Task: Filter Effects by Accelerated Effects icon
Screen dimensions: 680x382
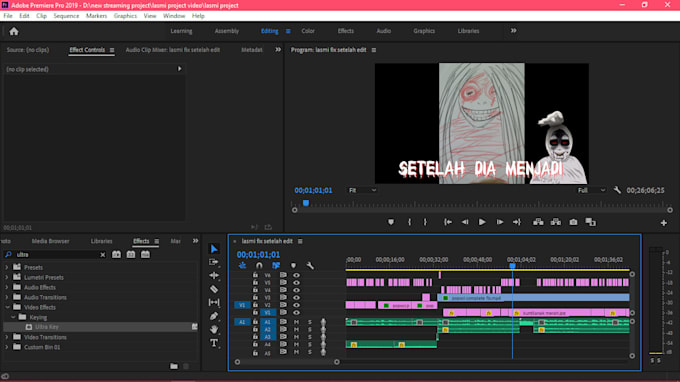Action: (x=116, y=255)
